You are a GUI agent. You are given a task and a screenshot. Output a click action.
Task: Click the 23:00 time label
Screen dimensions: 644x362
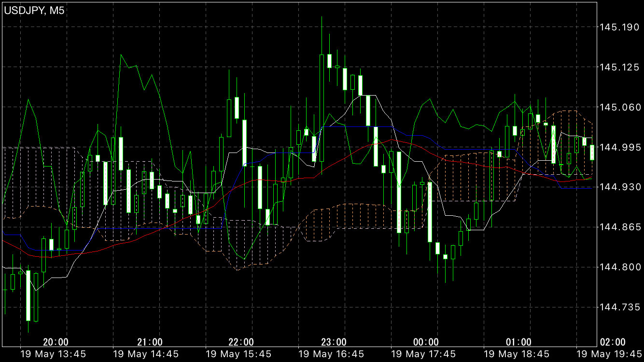(x=334, y=342)
